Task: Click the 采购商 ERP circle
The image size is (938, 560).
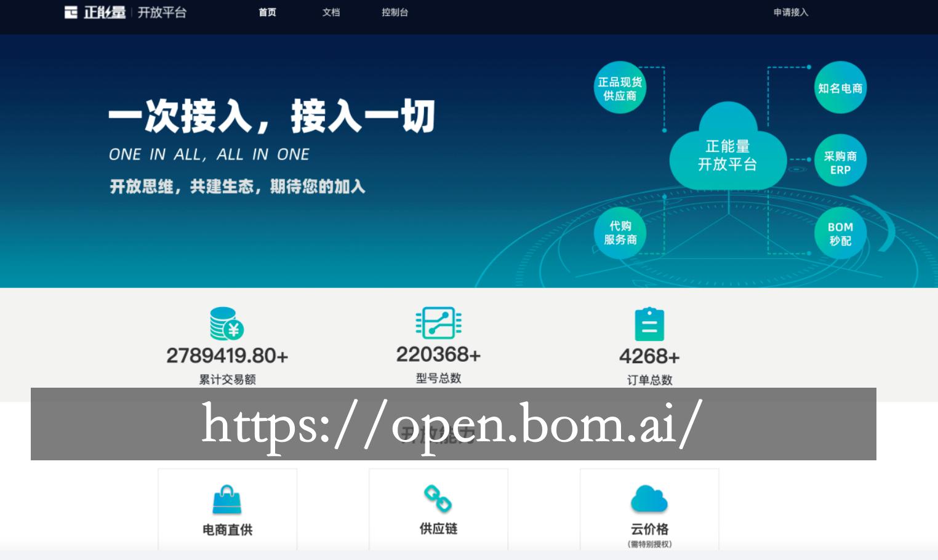Action: (840, 161)
